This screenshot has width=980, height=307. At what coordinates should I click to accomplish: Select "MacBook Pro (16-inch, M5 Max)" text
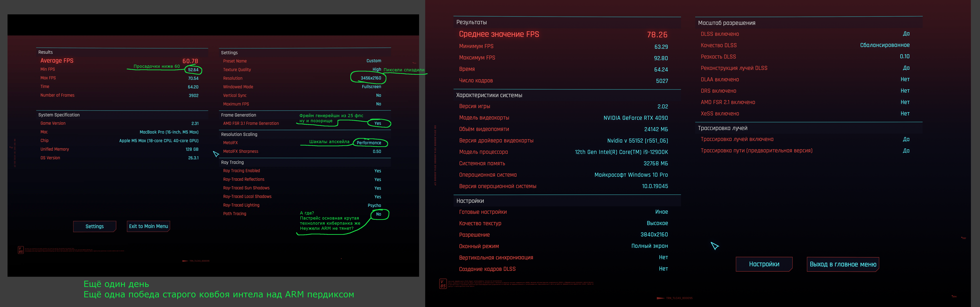pyautogui.click(x=169, y=132)
